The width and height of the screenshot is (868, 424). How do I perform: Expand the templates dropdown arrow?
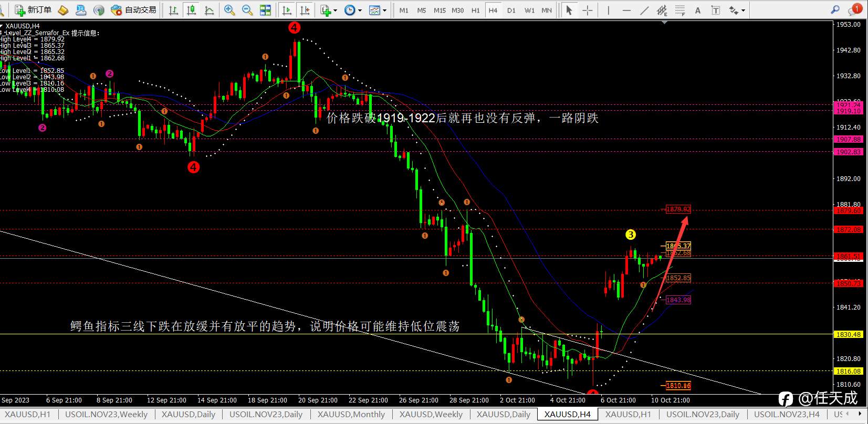(384, 10)
